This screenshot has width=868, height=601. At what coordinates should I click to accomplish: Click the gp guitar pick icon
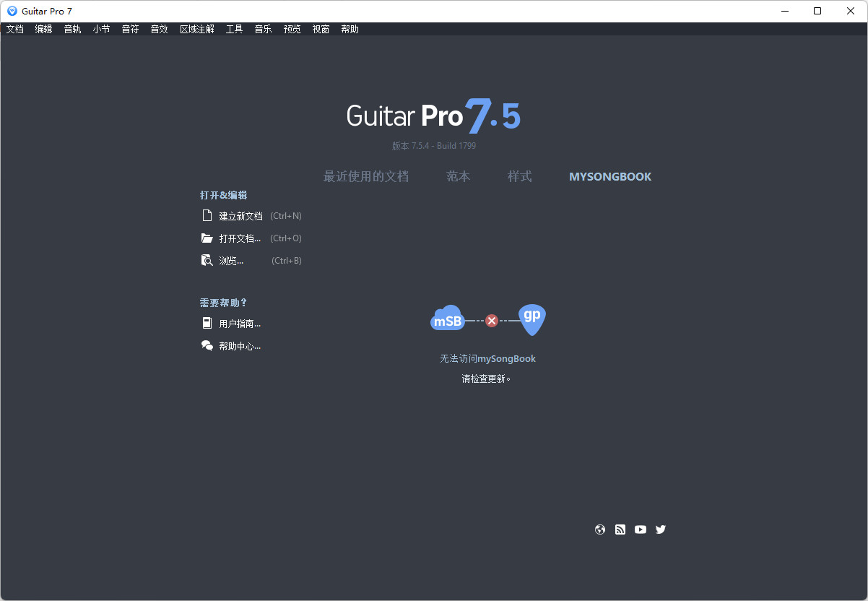pos(532,319)
